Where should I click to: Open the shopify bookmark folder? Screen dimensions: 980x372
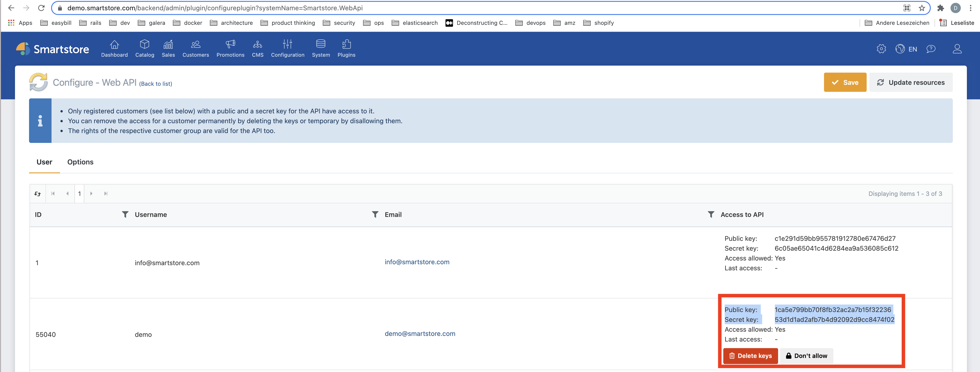[x=598, y=23]
